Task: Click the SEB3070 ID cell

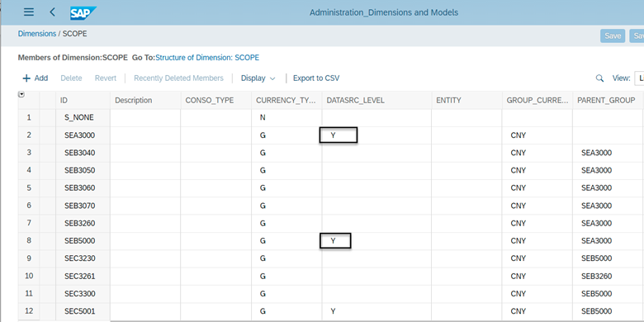Action: 83,206
